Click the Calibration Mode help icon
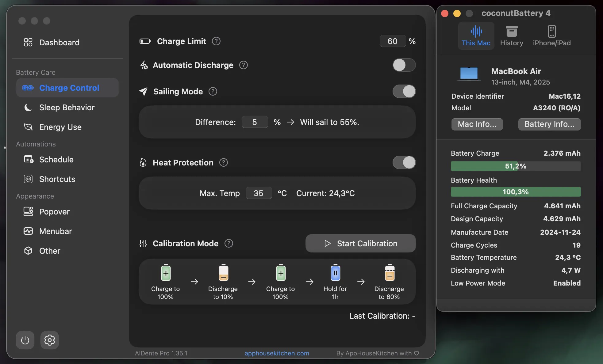This screenshot has height=364, width=603. pos(229,244)
